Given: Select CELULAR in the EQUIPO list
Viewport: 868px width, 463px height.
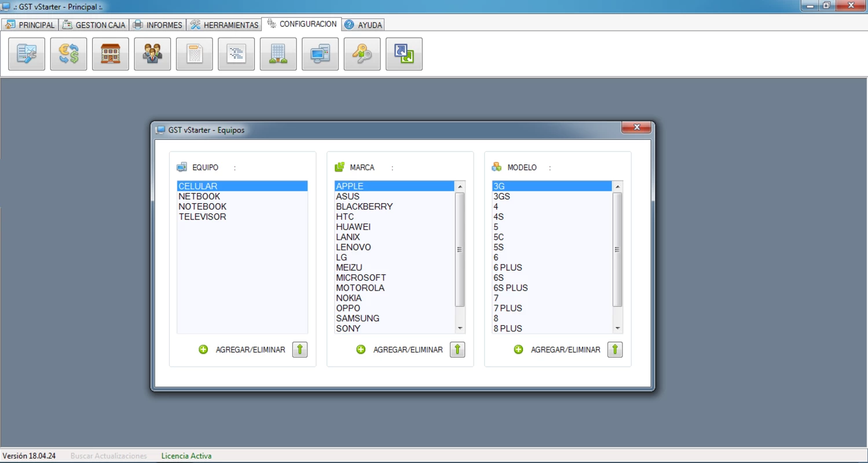Looking at the screenshot, I should tap(242, 186).
